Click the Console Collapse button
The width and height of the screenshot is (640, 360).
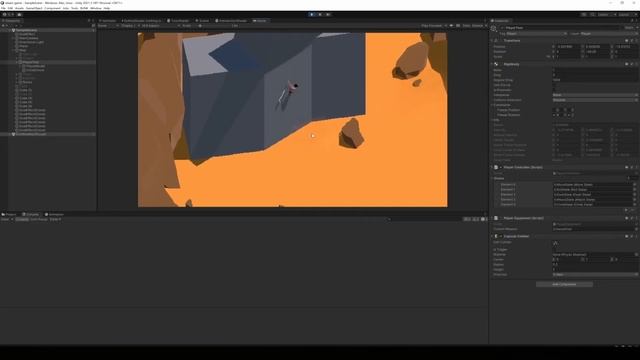[x=22, y=219]
